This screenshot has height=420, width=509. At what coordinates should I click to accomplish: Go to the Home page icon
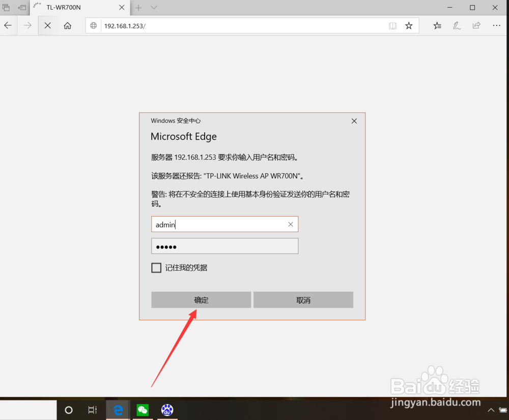pos(68,25)
